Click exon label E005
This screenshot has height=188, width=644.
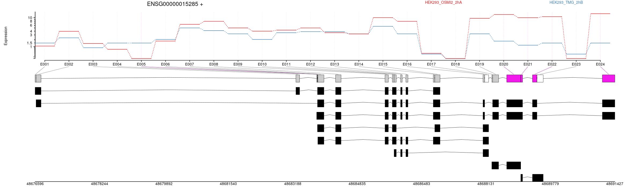(x=141, y=64)
